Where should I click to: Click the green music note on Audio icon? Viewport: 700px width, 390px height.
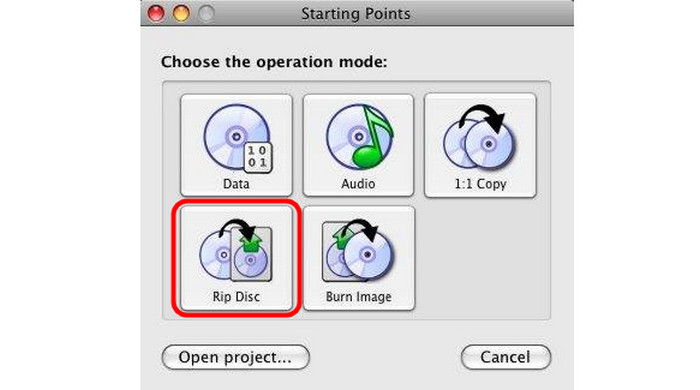click(371, 138)
